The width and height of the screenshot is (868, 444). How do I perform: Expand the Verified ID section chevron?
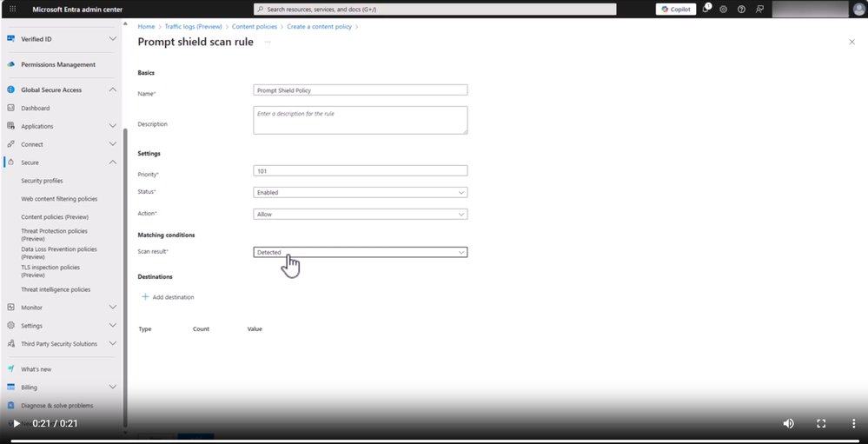coord(112,39)
